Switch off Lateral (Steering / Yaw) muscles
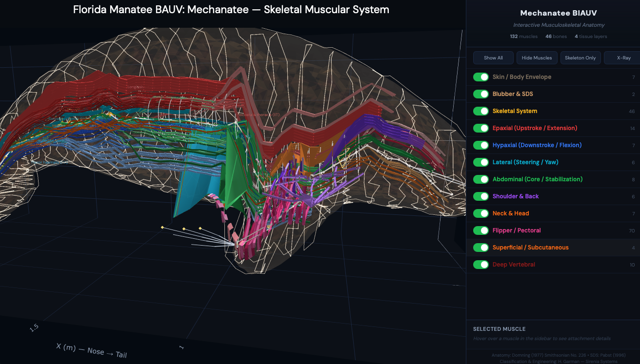This screenshot has width=640, height=364. coord(481,162)
